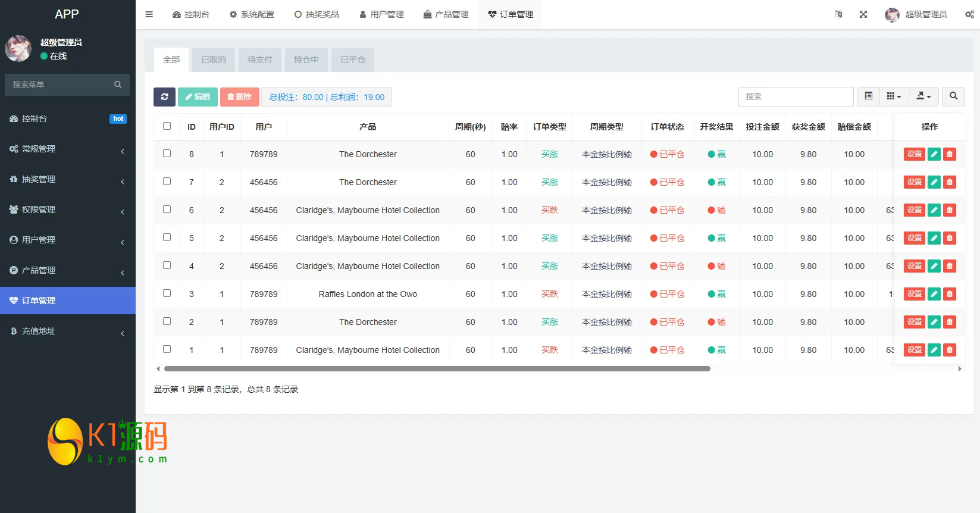Image resolution: width=980 pixels, height=513 pixels.
Task: Open the columns visibility dropdown
Action: 894,96
